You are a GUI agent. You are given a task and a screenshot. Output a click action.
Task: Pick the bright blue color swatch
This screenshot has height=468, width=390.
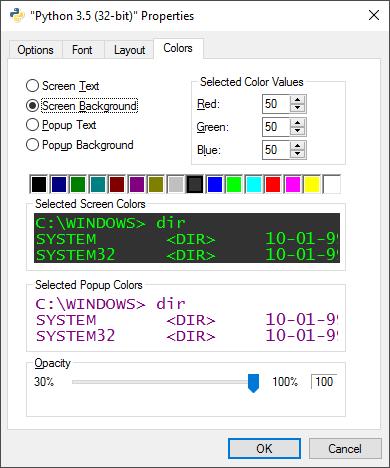point(215,184)
